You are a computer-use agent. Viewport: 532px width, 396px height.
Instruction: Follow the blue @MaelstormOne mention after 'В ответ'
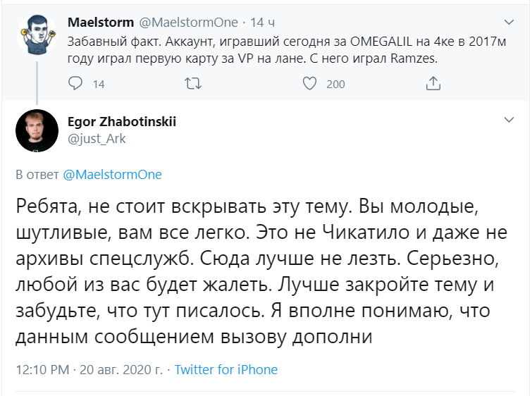point(113,175)
